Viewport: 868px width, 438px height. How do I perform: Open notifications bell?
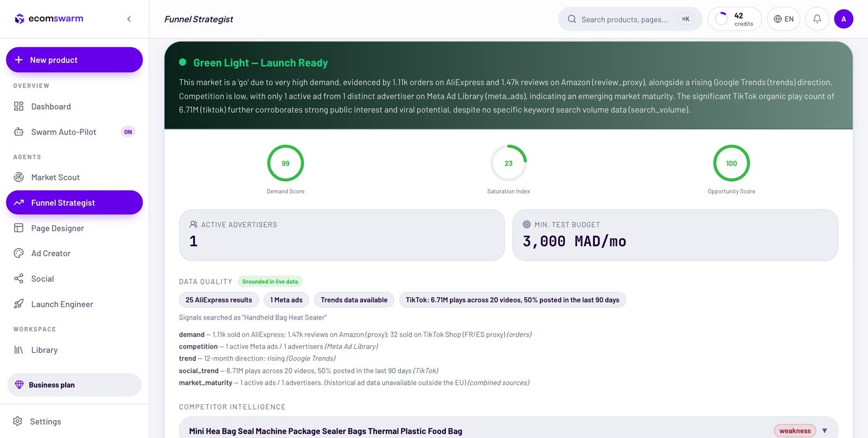[817, 19]
